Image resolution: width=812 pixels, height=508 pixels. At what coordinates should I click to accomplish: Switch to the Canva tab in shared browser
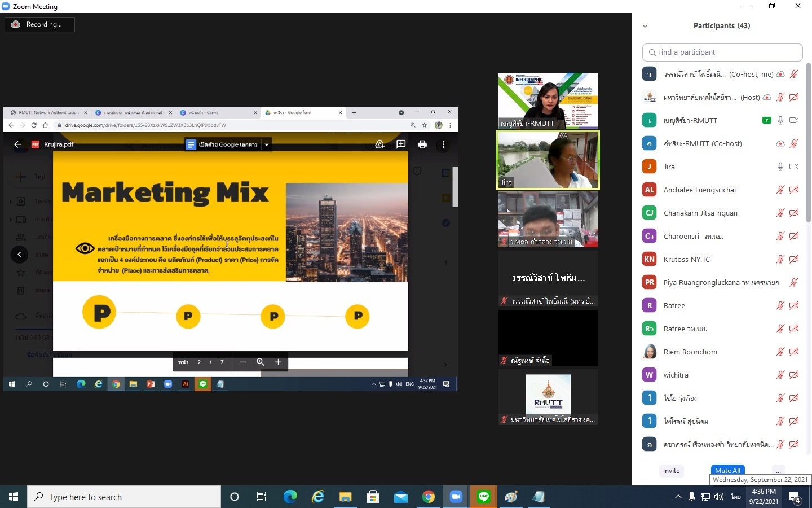pyautogui.click(x=217, y=112)
